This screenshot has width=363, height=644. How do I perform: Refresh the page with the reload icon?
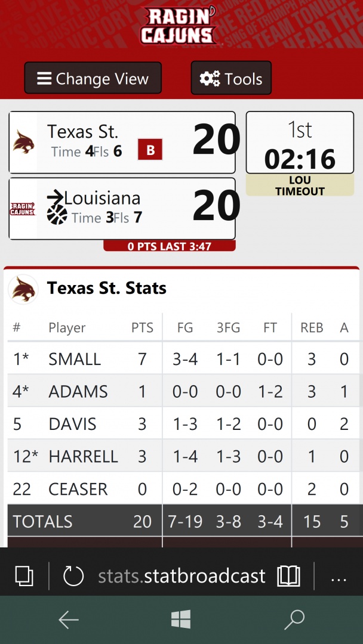click(73, 576)
